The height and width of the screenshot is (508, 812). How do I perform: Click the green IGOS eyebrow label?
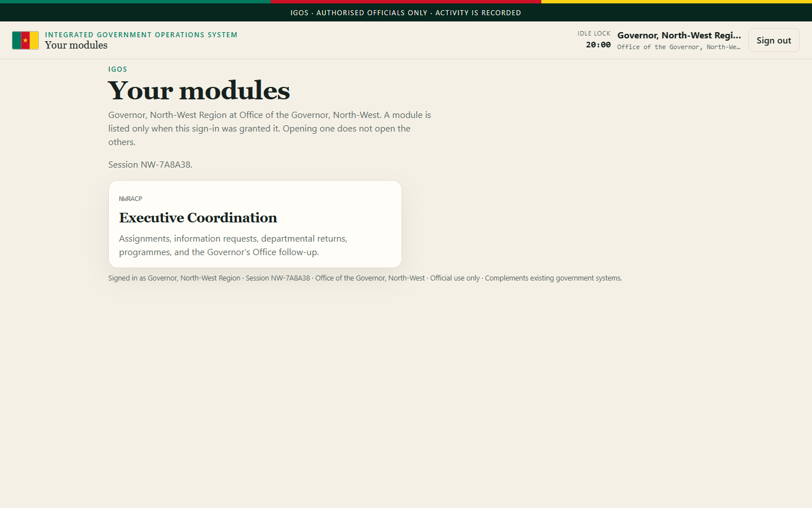pos(118,69)
